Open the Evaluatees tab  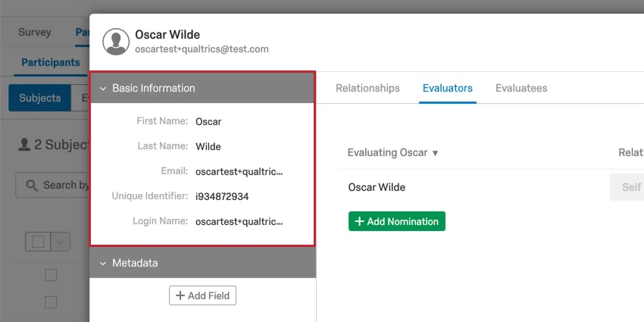pyautogui.click(x=521, y=88)
